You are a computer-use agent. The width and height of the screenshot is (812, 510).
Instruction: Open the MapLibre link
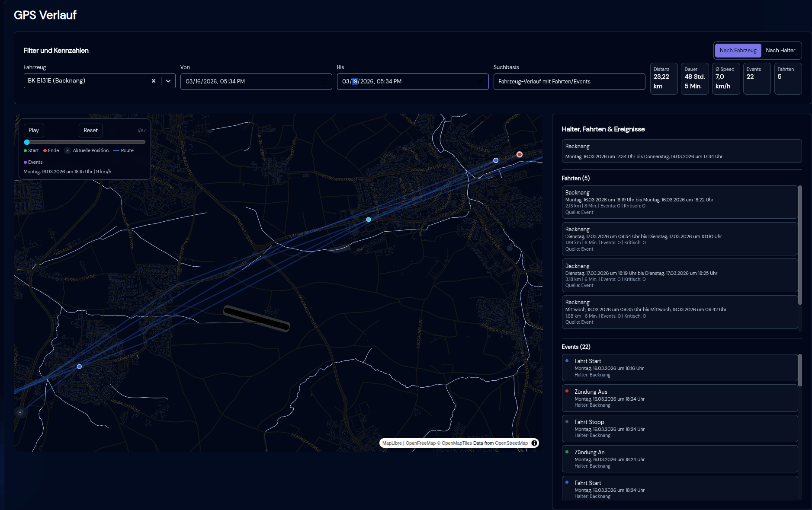(x=393, y=443)
